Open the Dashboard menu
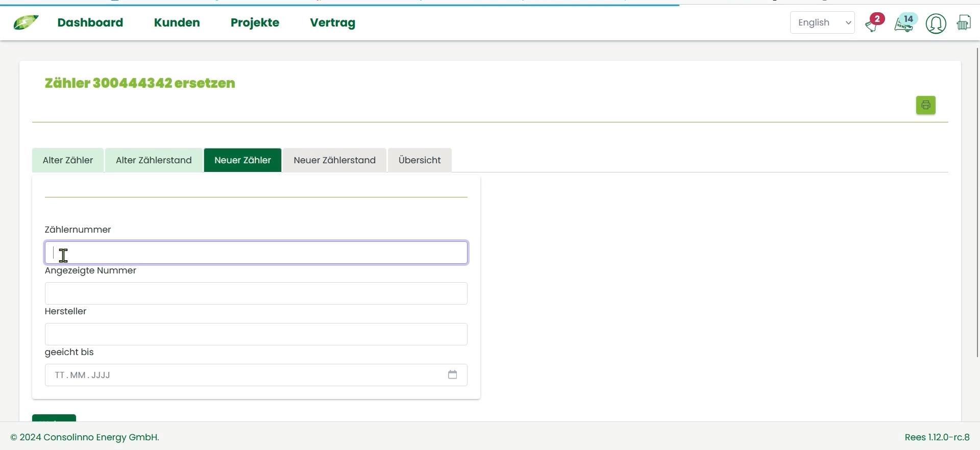The width and height of the screenshot is (980, 450). coord(90,23)
